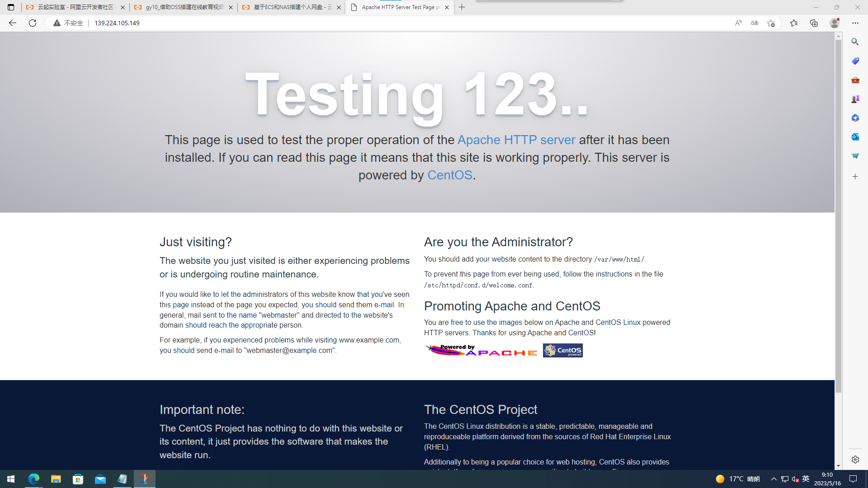Open the Tab actions menu
868x488 pixels.
[x=11, y=7]
